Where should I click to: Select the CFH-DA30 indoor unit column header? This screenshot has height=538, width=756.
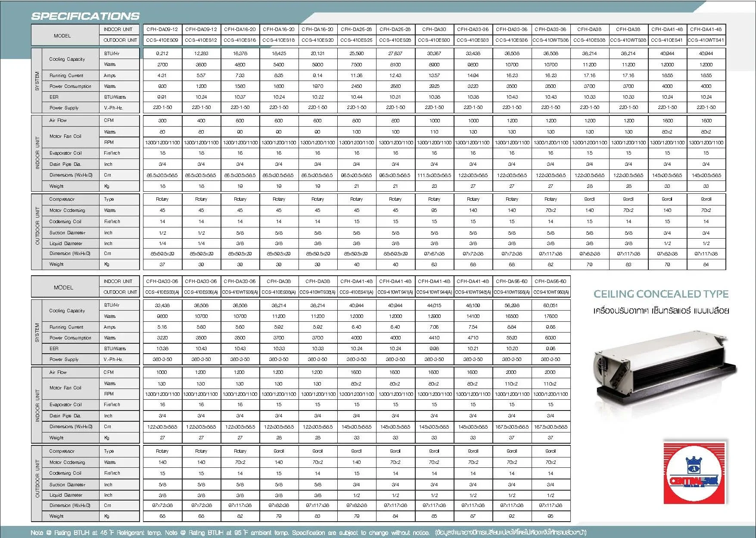point(434,29)
